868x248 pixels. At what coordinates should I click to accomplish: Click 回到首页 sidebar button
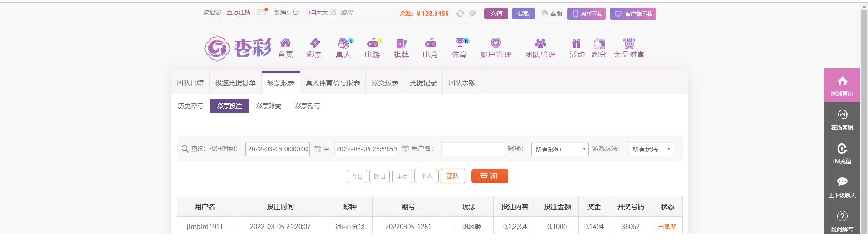(842, 86)
